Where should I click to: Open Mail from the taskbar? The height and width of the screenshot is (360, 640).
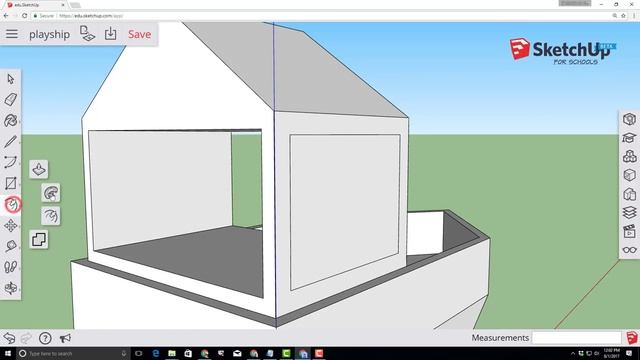[x=237, y=353]
